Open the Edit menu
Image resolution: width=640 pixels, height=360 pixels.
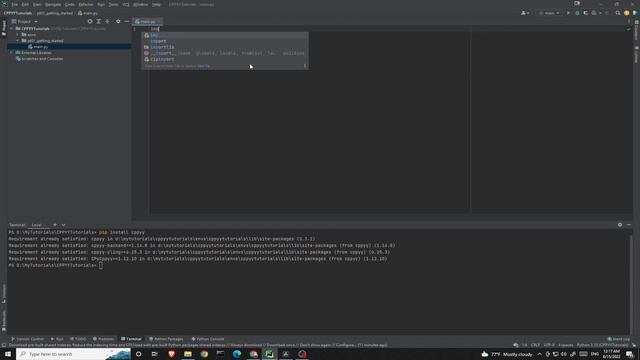(25, 4)
